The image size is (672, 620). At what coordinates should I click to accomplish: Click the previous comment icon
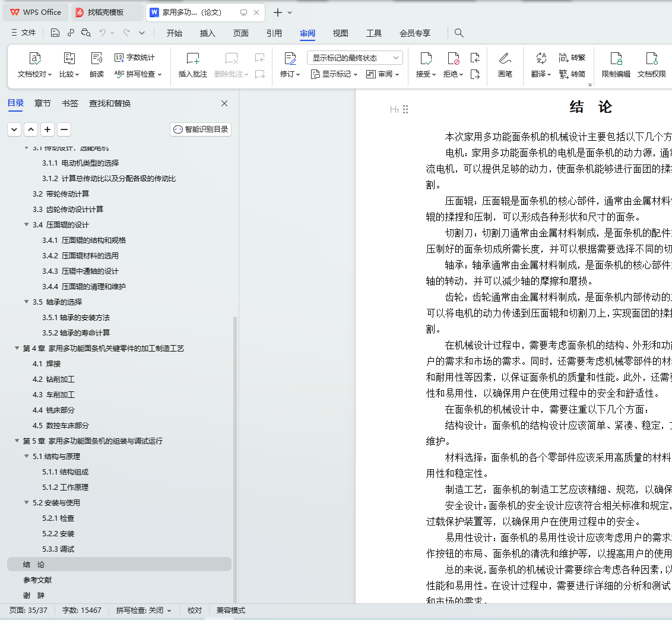pos(259,58)
